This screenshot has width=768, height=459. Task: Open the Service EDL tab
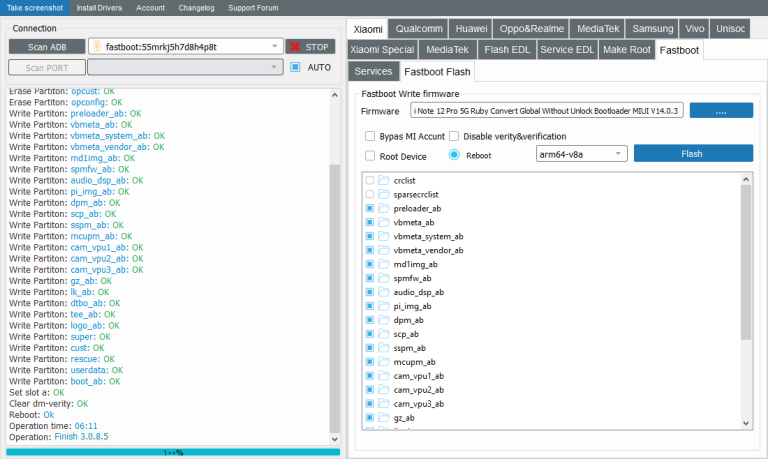(567, 49)
